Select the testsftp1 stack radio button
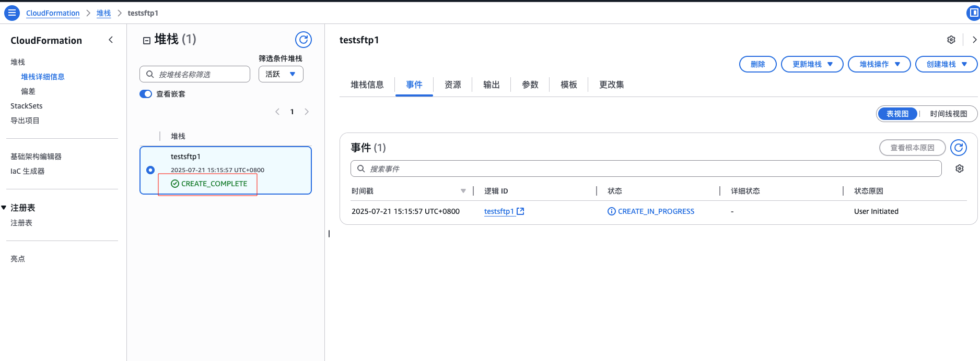This screenshot has width=980, height=361. coord(150,170)
